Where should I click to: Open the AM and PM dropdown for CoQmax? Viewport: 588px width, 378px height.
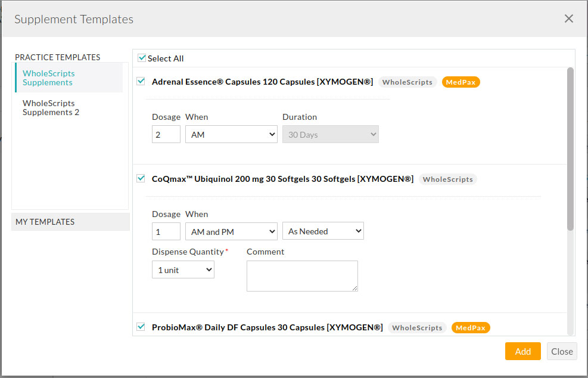click(x=231, y=231)
